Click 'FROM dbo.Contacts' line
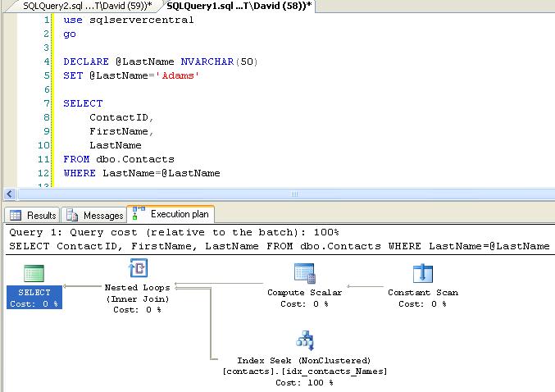The width and height of the screenshot is (555, 392). (x=119, y=159)
